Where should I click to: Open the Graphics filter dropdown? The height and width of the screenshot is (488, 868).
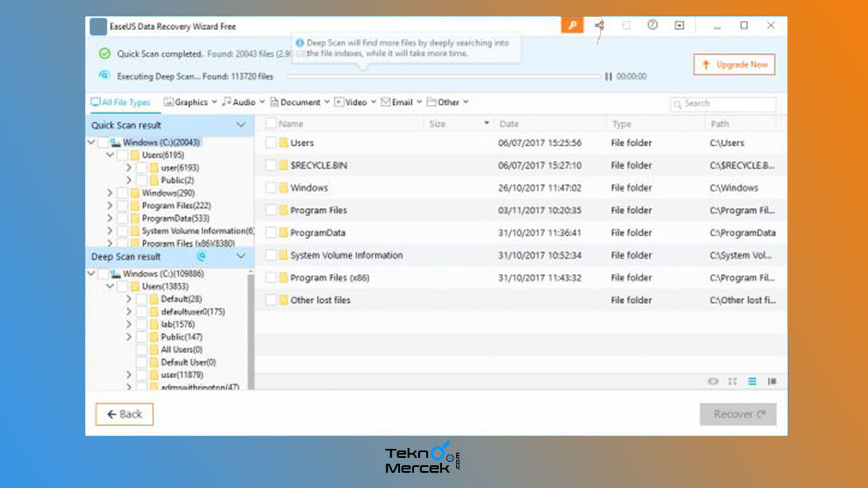(190, 103)
